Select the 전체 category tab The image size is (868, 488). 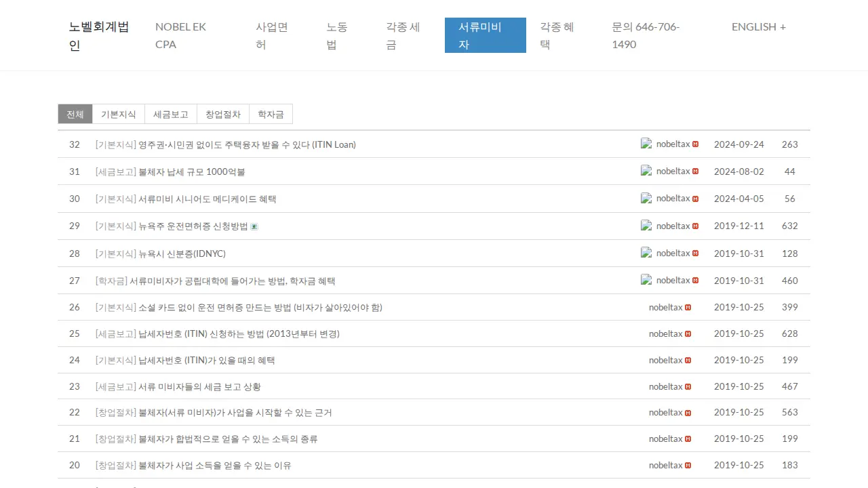75,115
